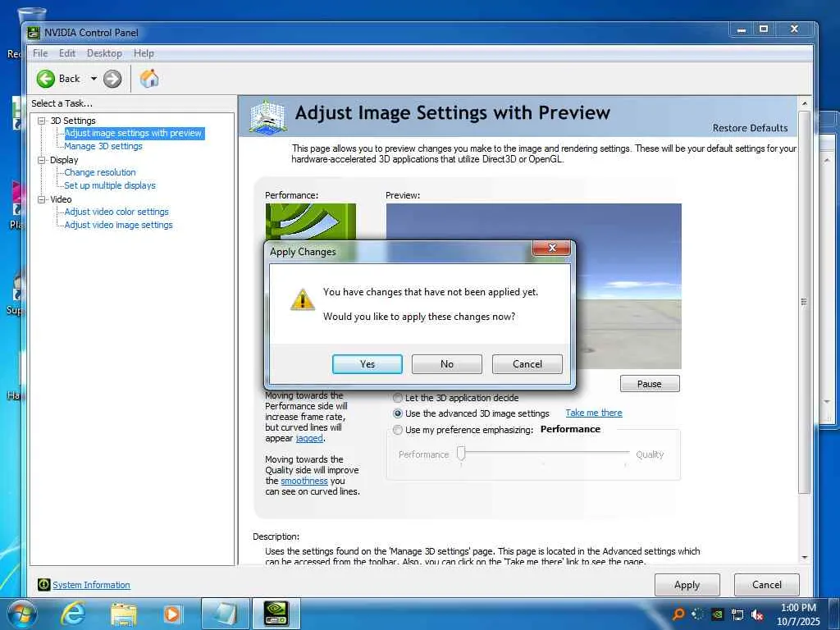The image size is (840, 630).
Task: Click the network tray icon
Action: 737,614
